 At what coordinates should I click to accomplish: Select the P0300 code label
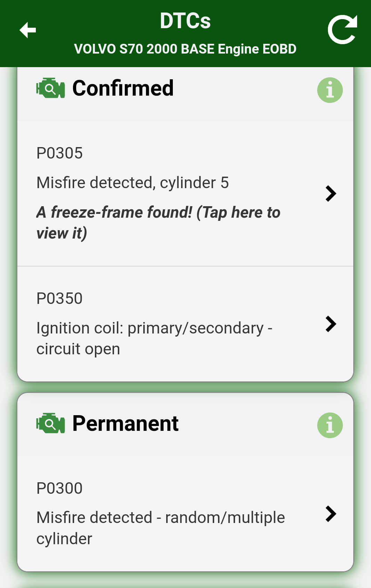click(59, 489)
